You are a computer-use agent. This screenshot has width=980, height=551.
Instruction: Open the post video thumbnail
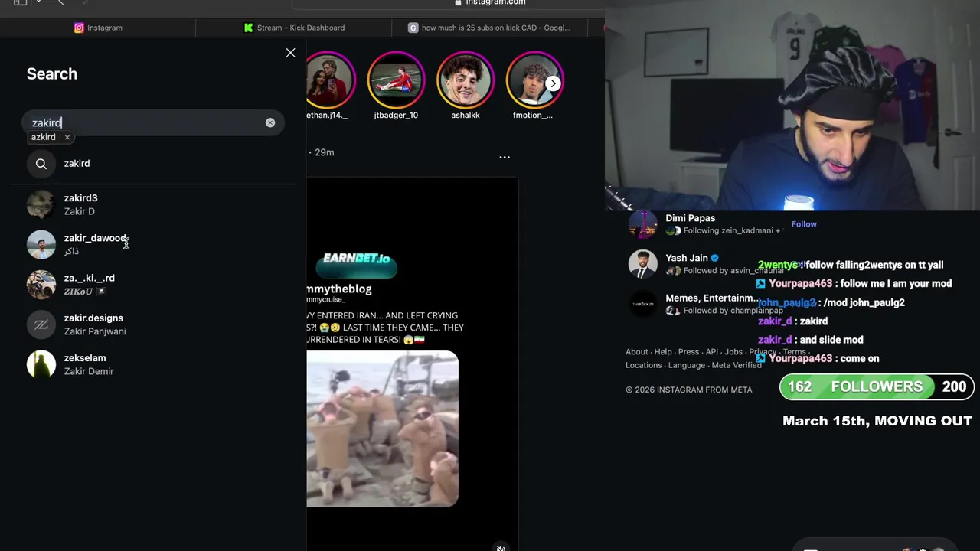[382, 429]
